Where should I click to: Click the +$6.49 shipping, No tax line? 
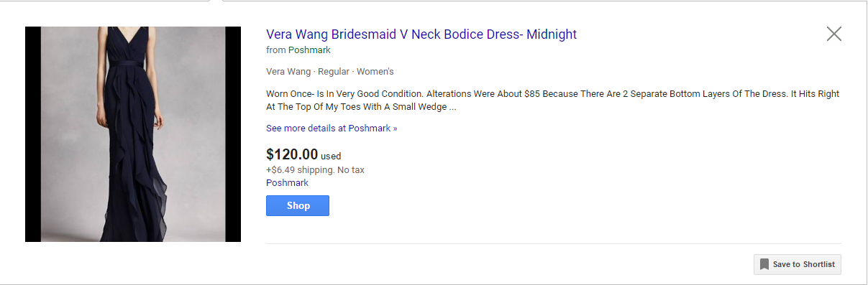click(316, 169)
